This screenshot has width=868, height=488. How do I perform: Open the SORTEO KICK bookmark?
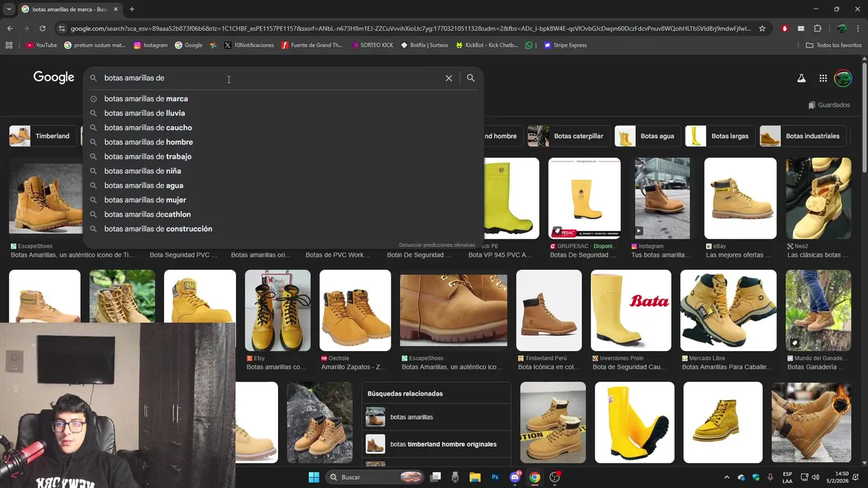(372, 45)
